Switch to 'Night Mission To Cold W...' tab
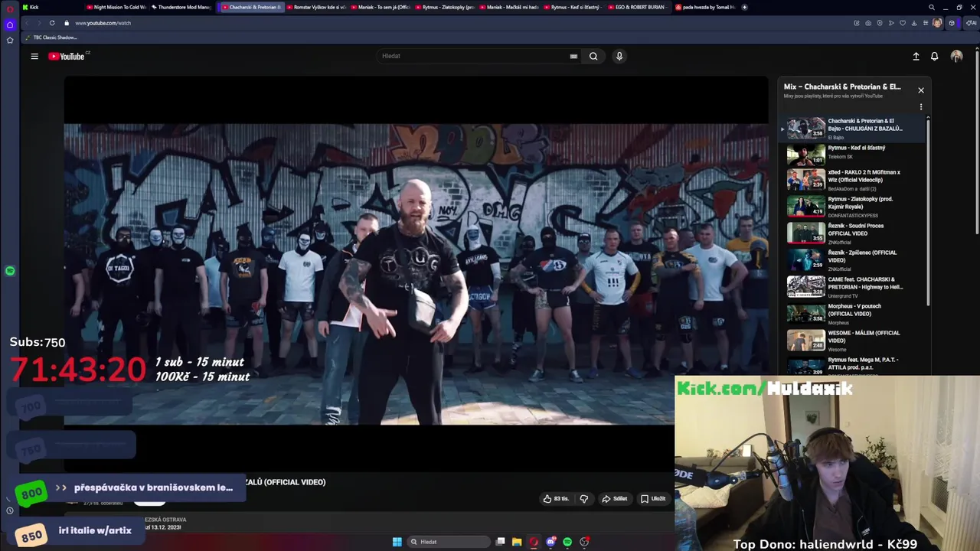The image size is (980, 551). 116,7
